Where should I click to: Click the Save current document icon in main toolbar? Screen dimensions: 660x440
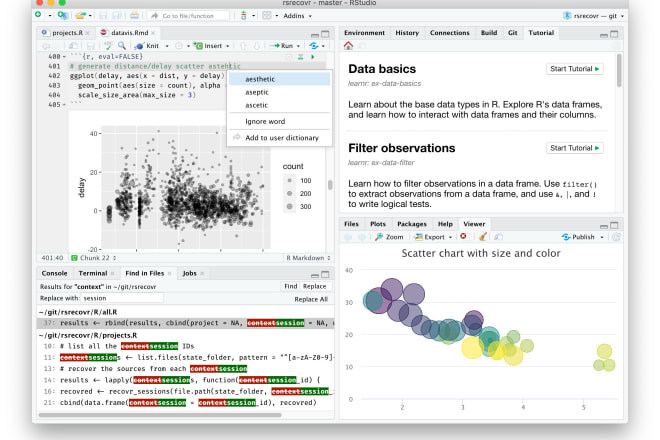coord(103,16)
